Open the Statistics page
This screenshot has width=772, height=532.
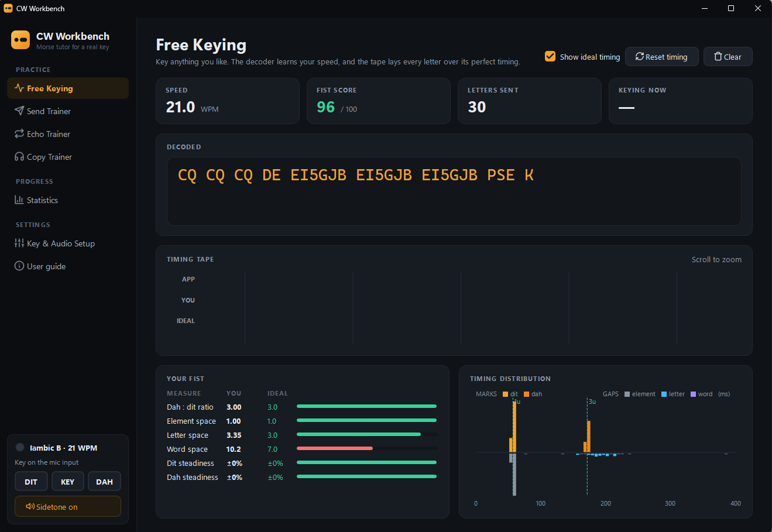click(x=68, y=200)
